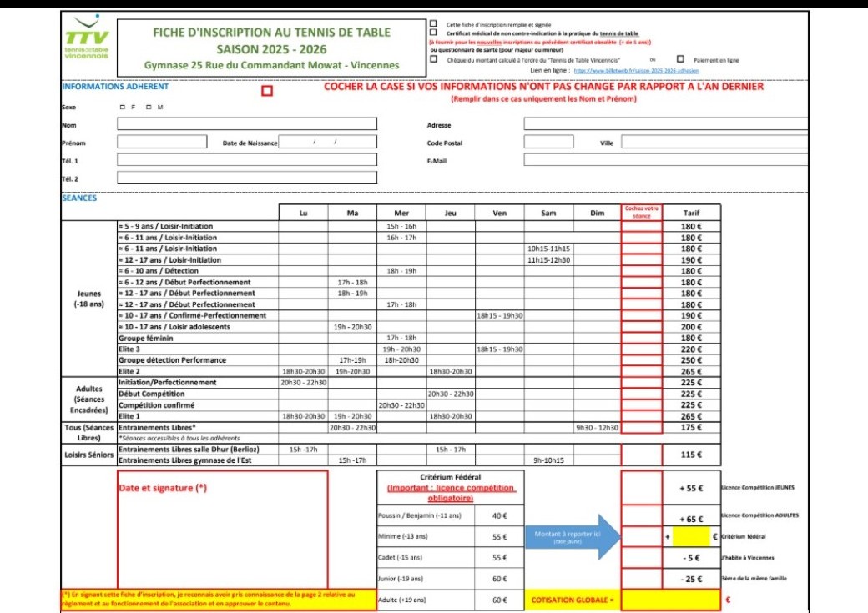Tick session box for 'Début Compétition' row
This screenshot has height=613, width=868.
coord(641,394)
